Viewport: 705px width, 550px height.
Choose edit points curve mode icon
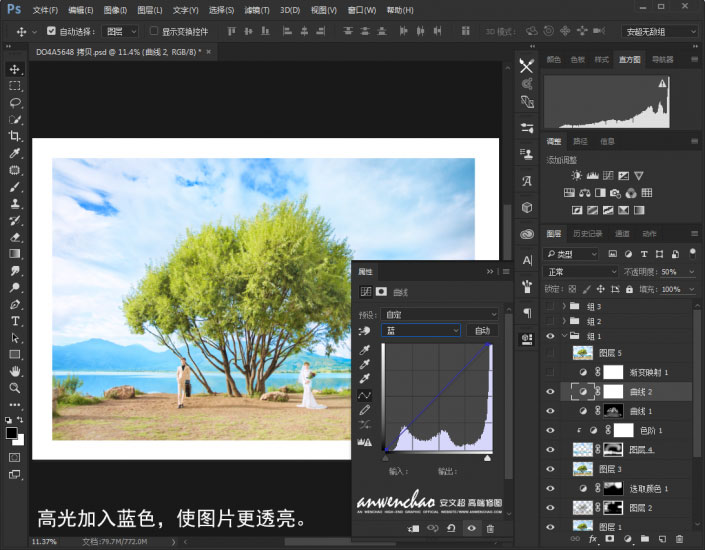(364, 395)
